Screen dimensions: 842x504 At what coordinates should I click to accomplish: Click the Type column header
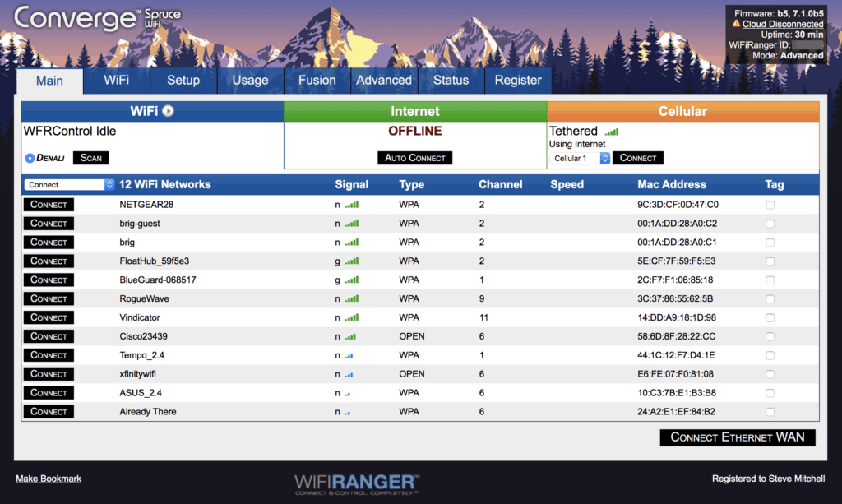point(411,185)
